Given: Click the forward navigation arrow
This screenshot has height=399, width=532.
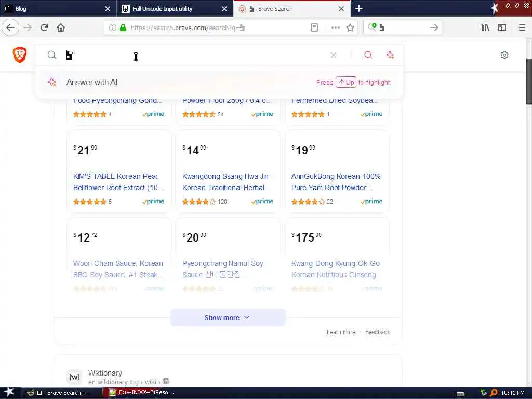Looking at the screenshot, I should pyautogui.click(x=28, y=28).
